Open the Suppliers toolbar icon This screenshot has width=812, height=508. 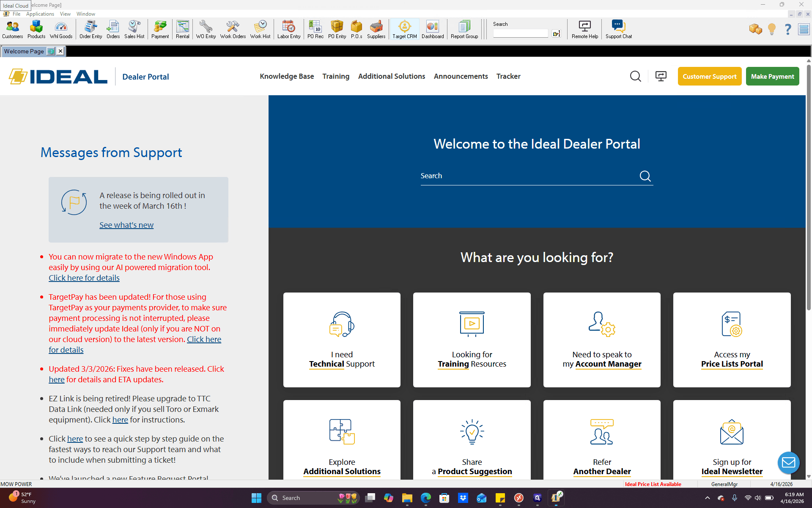(x=376, y=29)
